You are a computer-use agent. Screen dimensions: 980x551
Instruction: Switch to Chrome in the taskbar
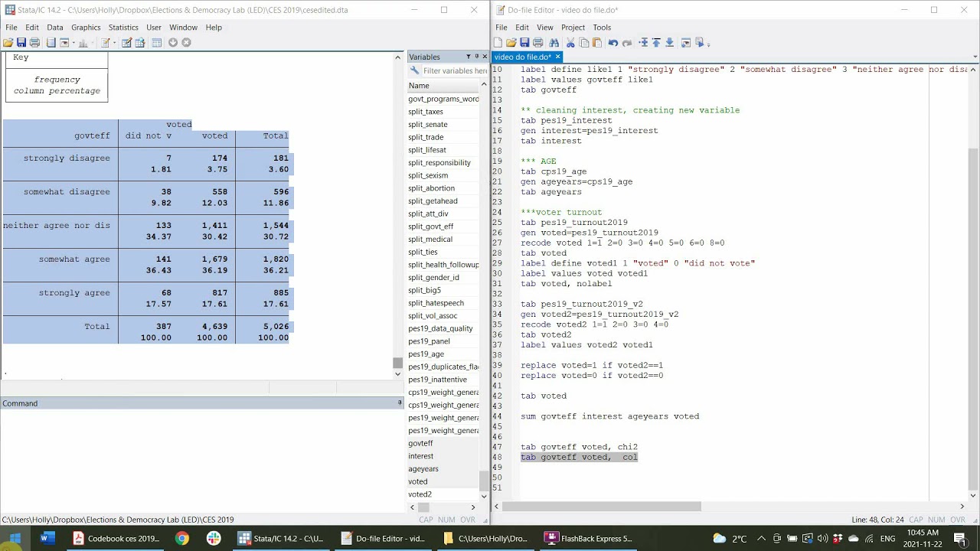(x=181, y=539)
